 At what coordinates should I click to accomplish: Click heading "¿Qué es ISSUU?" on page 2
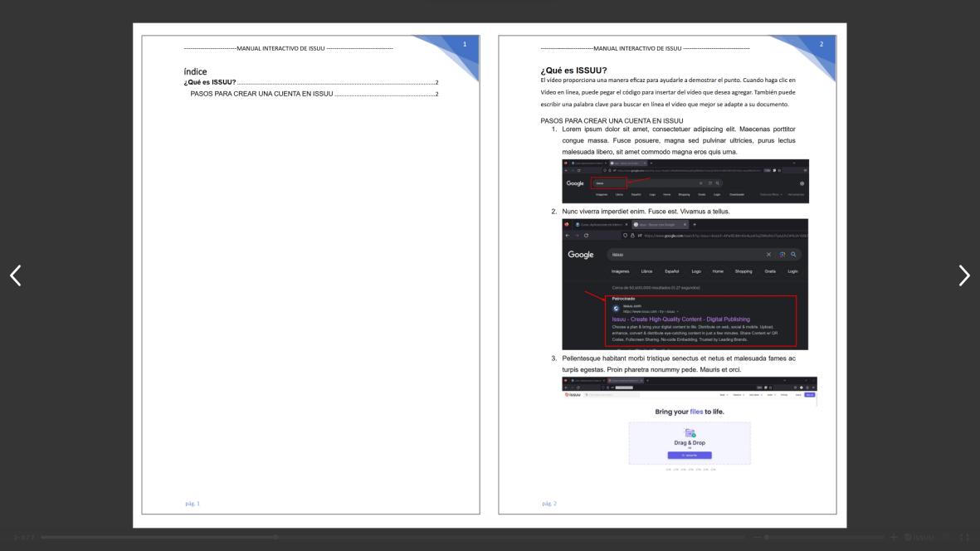click(x=573, y=70)
